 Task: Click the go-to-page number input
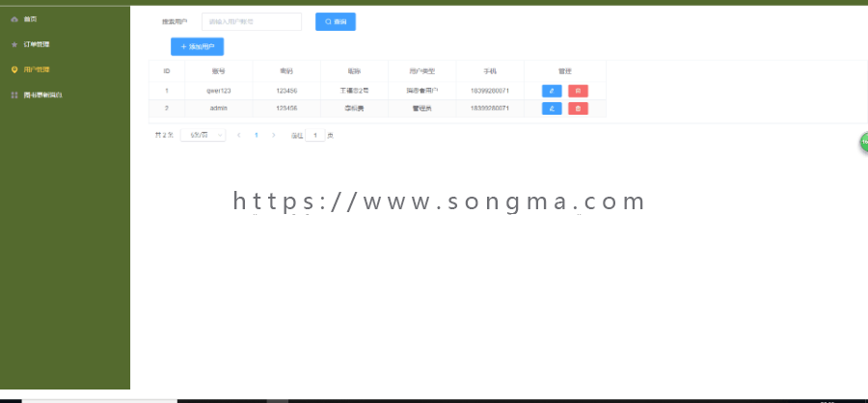point(315,135)
